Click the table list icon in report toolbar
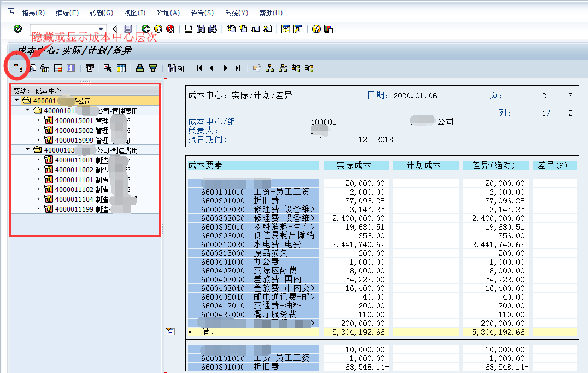Screen dimensions: 588x373 click(x=58, y=68)
